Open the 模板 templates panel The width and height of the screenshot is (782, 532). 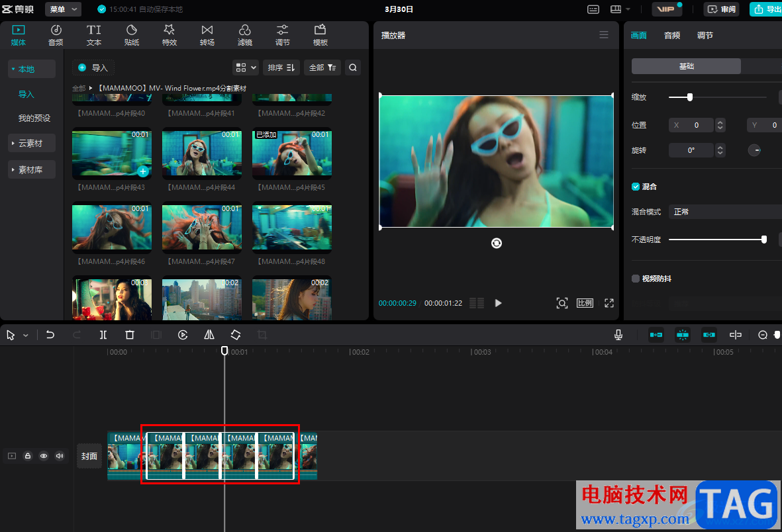click(x=320, y=35)
